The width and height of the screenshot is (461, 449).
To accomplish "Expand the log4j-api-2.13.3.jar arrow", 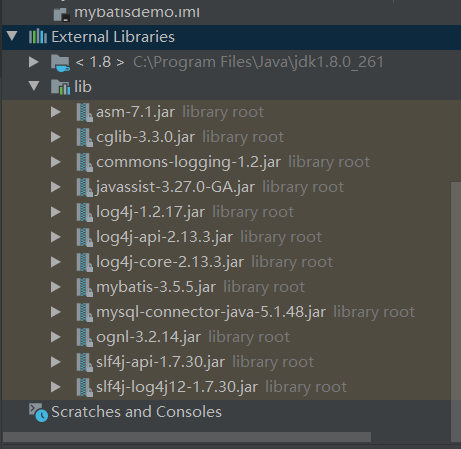I will (x=56, y=237).
